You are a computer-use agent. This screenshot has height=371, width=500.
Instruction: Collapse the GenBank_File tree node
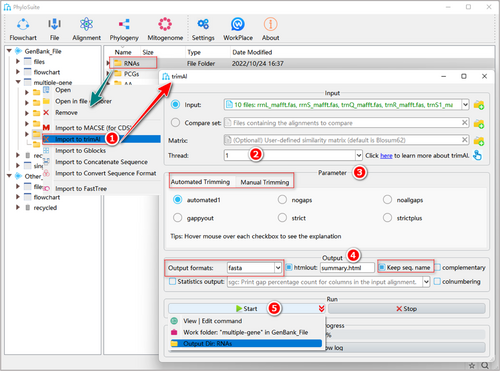[9, 51]
